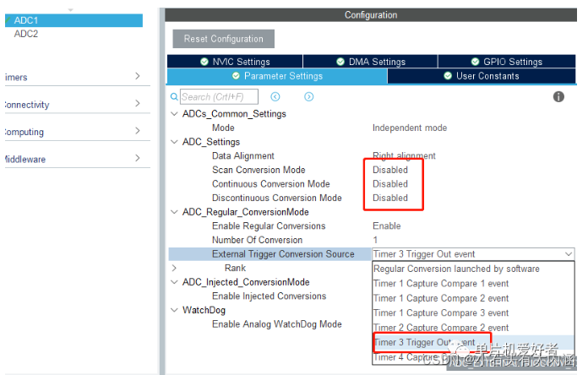The image size is (588, 375).
Task: Click the Continuous Conversion Mode label
Action: 270,184
